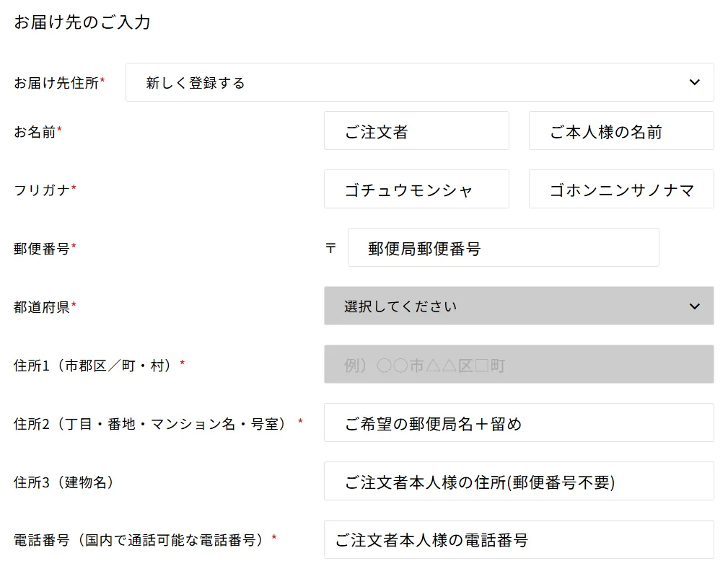This screenshot has height=566, width=728.
Task: Click the ゴホンニンサノナマ furigana field
Action: [x=620, y=190]
